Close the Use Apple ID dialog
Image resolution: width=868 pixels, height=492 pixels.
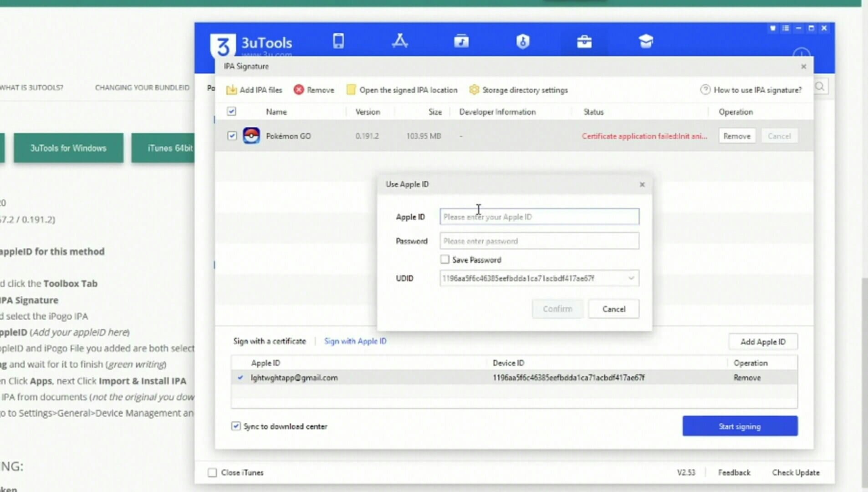tap(642, 184)
